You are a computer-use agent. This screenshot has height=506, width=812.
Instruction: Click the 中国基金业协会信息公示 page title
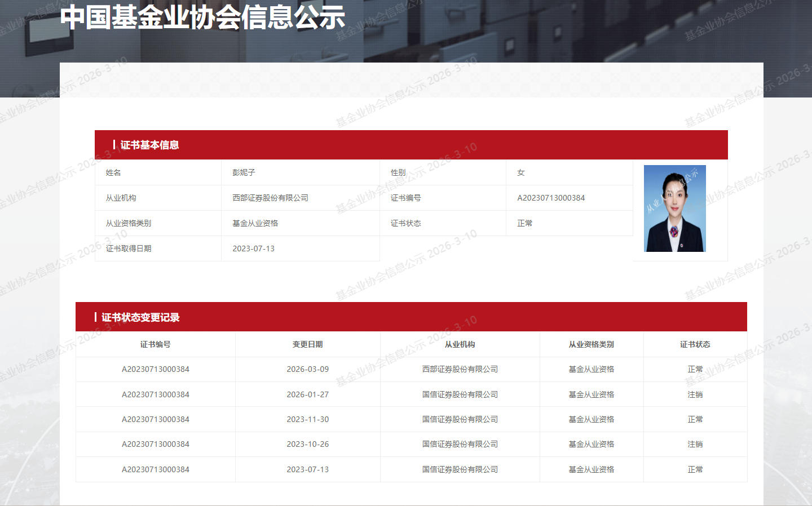point(202,17)
